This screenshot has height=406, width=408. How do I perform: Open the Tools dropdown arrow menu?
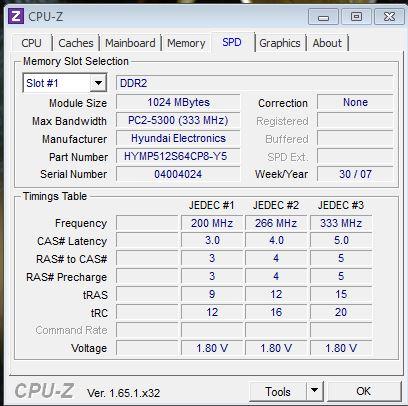314,390
